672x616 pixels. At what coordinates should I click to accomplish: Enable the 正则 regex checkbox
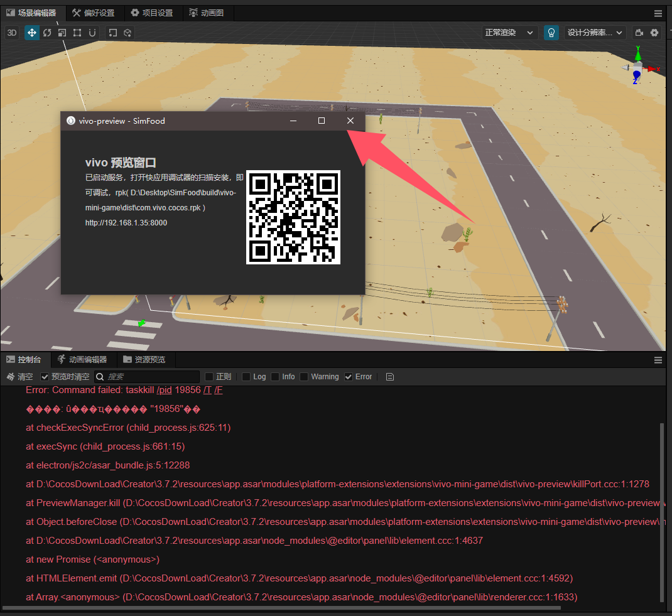pos(209,377)
